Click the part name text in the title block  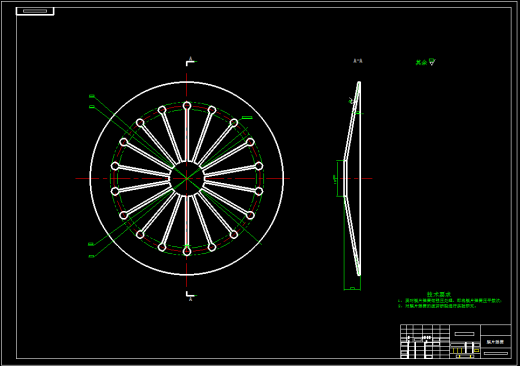[x=495, y=342]
